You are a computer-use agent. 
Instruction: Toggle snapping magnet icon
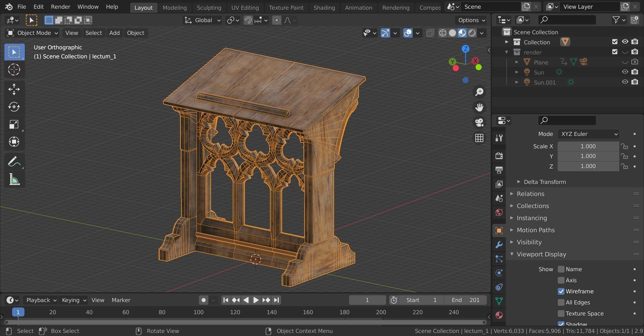pos(248,20)
